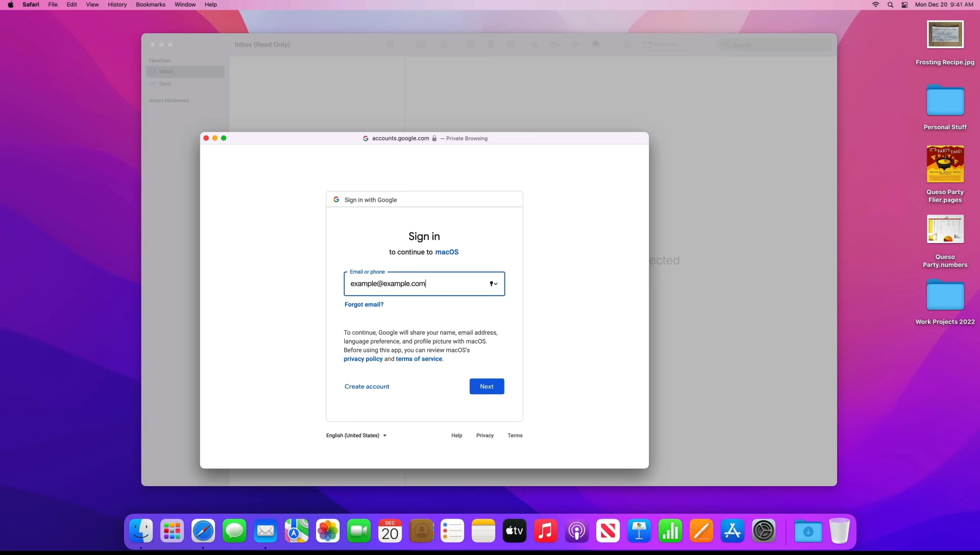Open the File menu

pyautogui.click(x=53, y=5)
